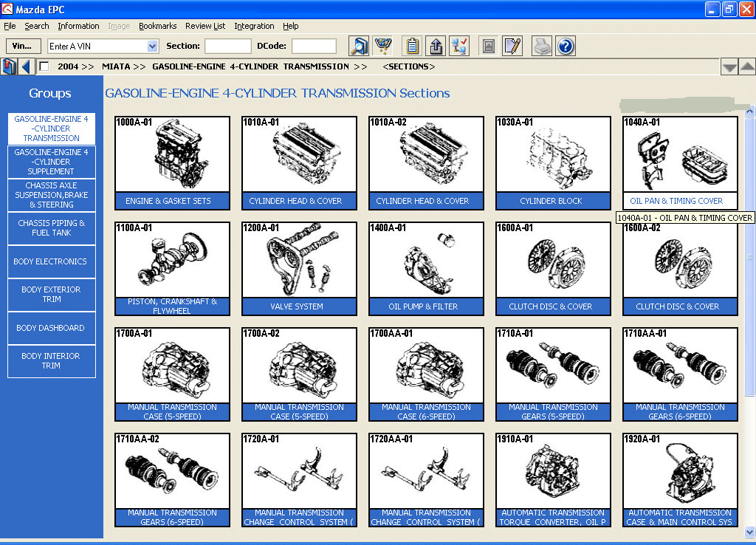The image size is (756, 545).
Task: Open 1720AA-01 Manual Transmission Change Control System
Action: (426, 480)
